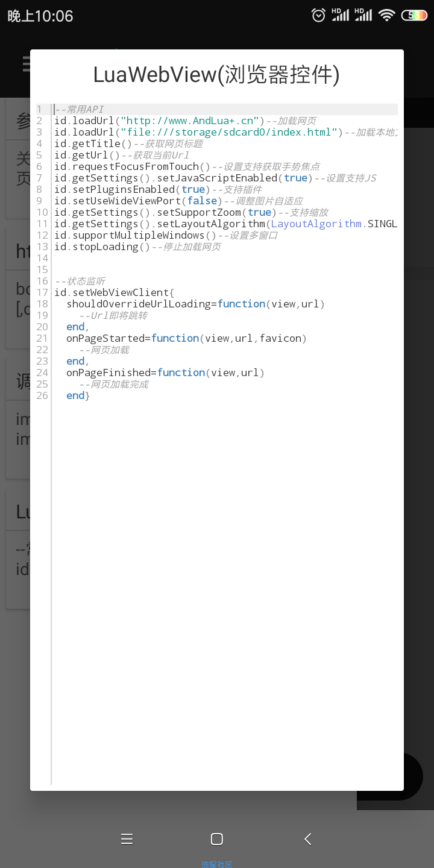Viewport: 434px width, 868px height.
Task: Tap the final end} on line 26
Action: point(78,395)
